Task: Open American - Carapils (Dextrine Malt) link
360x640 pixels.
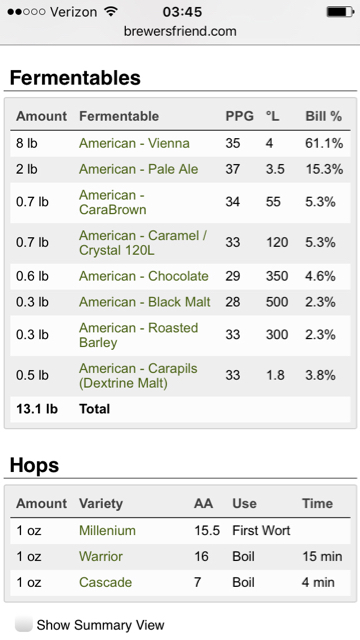Action: pos(138,376)
